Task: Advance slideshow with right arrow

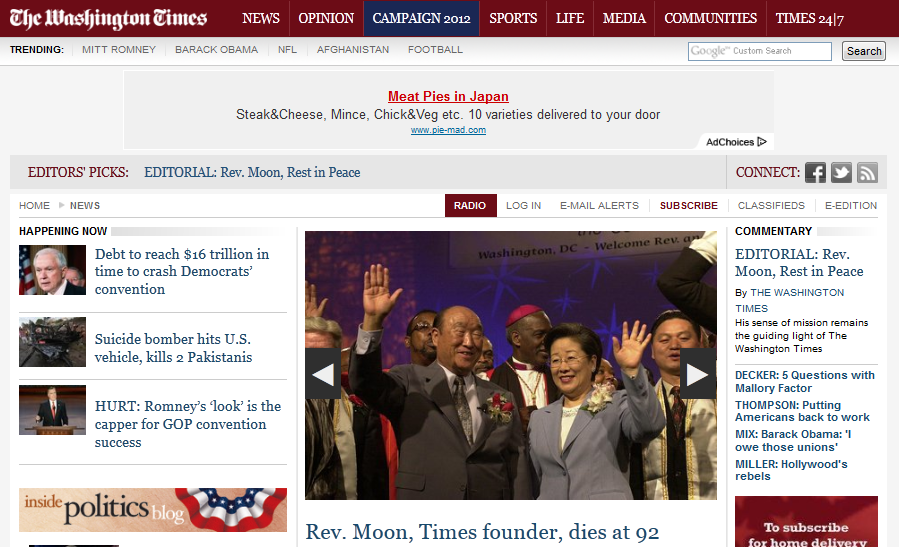Action: click(x=698, y=374)
